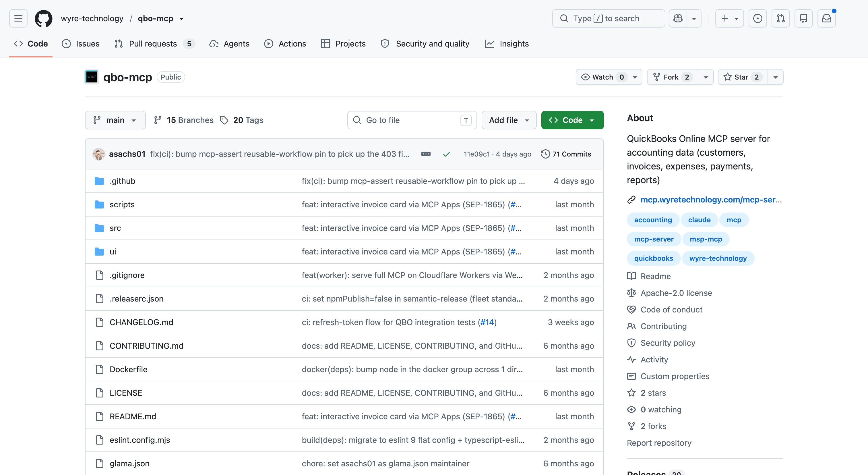
Task: Open the Repositories icon in header
Action: (x=803, y=18)
